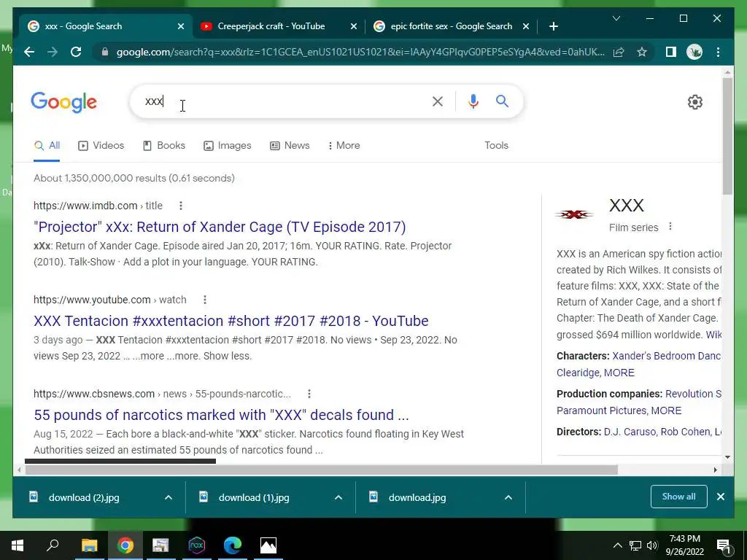Expand download (2).jpg options chevron
747x560 pixels.
tap(169, 497)
